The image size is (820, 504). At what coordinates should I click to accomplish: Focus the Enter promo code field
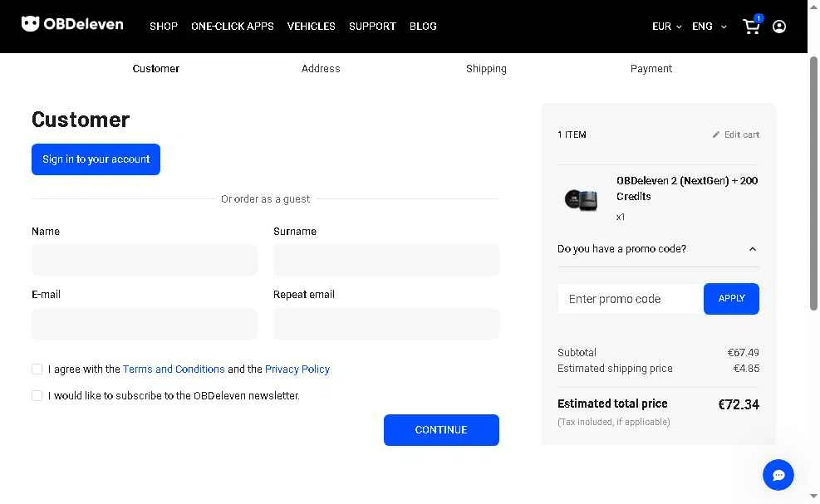(630, 299)
